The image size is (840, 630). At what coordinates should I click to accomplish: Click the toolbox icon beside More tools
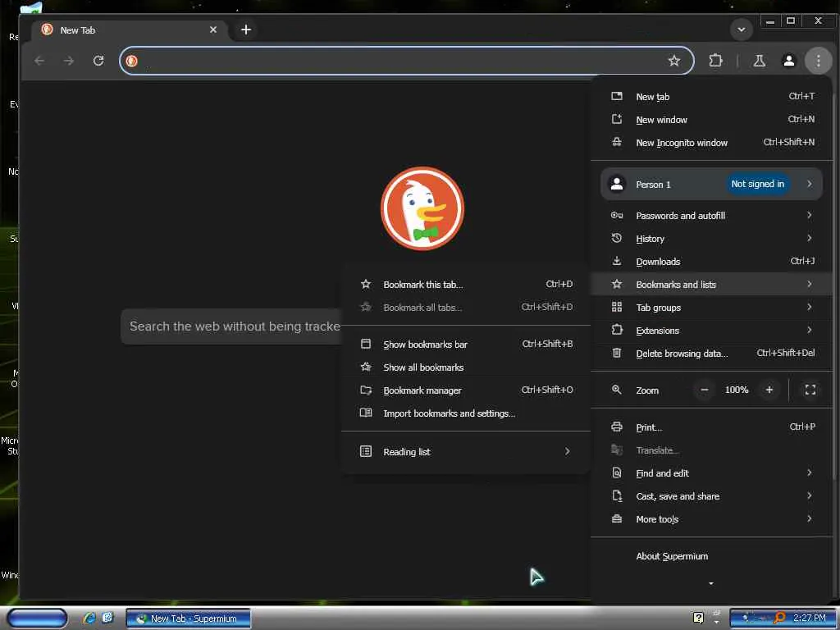point(617,519)
